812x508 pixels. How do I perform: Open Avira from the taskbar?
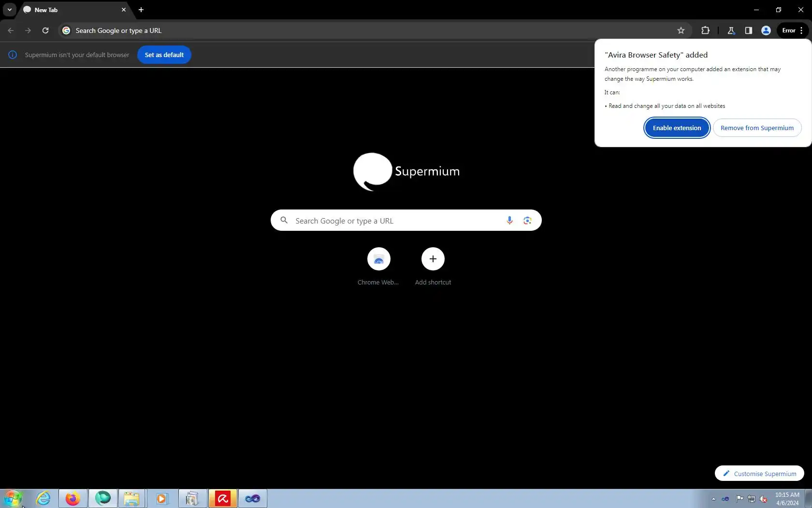point(223,498)
